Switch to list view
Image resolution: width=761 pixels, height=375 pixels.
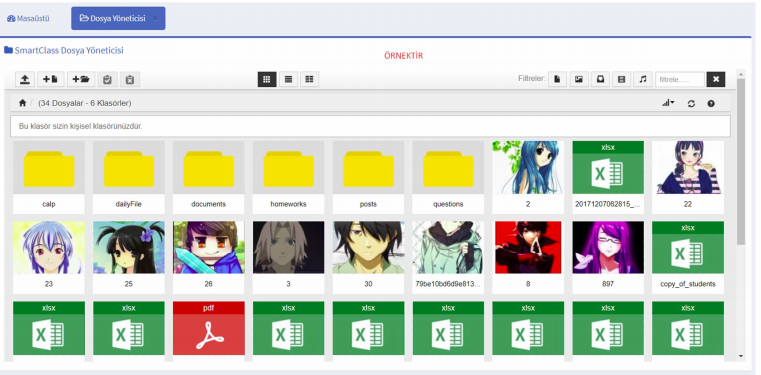click(x=288, y=80)
